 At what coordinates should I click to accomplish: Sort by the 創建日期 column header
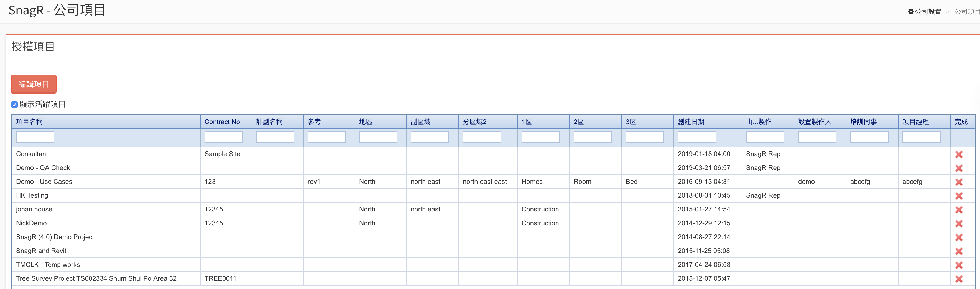[x=707, y=122]
